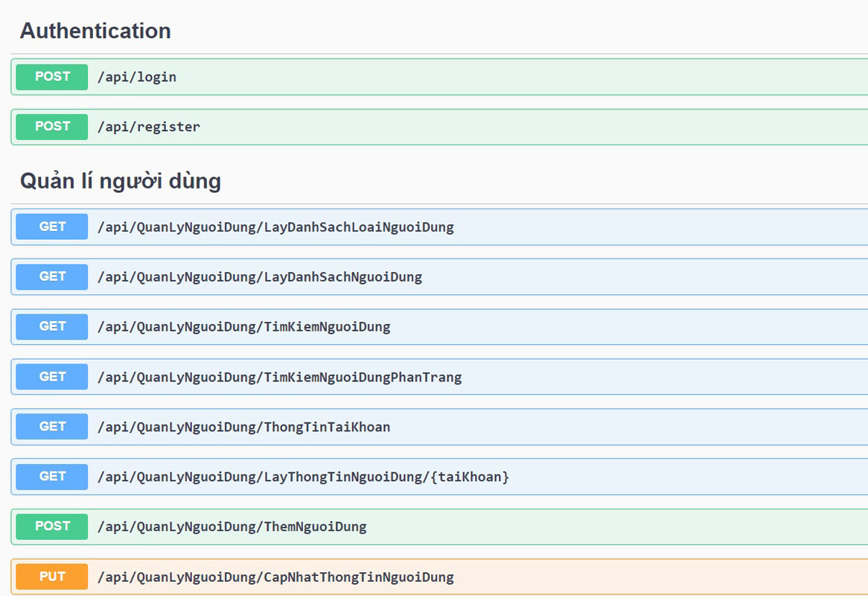
Task: Collapse the Authentication section header
Action: coord(95,31)
